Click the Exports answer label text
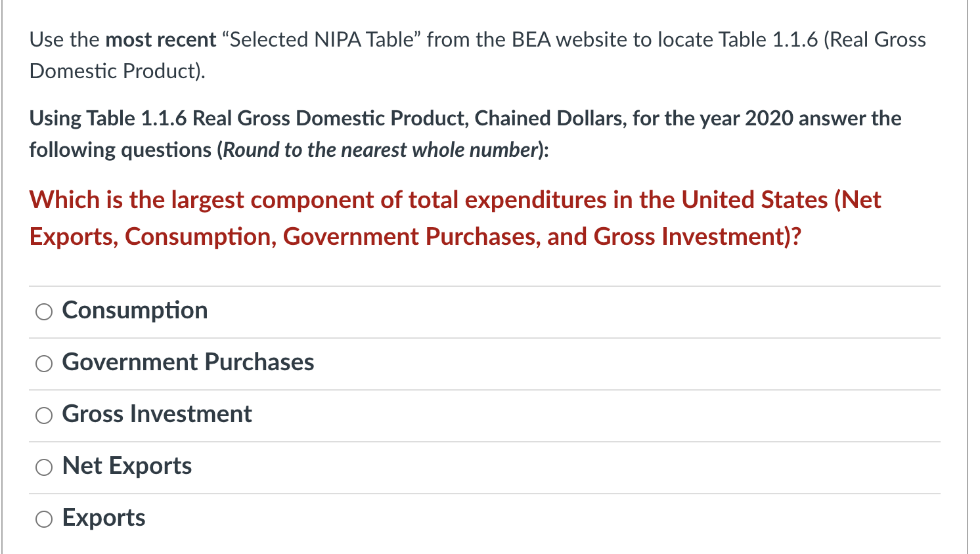The height and width of the screenshot is (554, 980). [x=104, y=518]
